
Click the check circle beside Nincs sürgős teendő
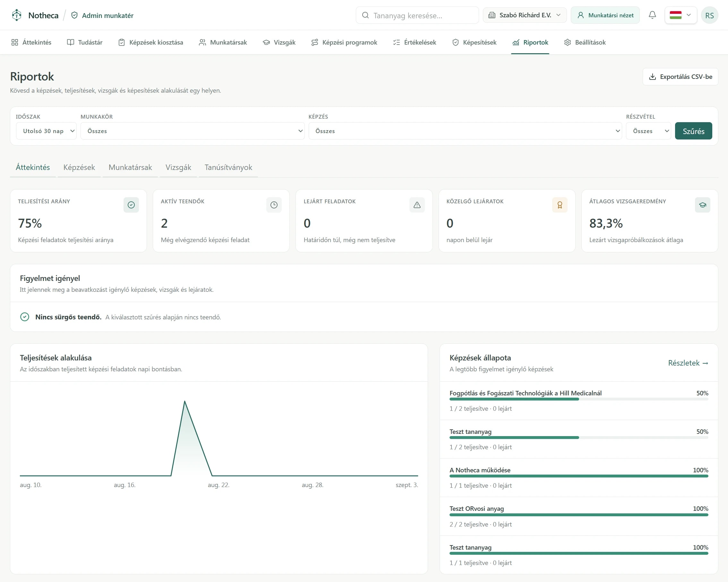click(25, 317)
